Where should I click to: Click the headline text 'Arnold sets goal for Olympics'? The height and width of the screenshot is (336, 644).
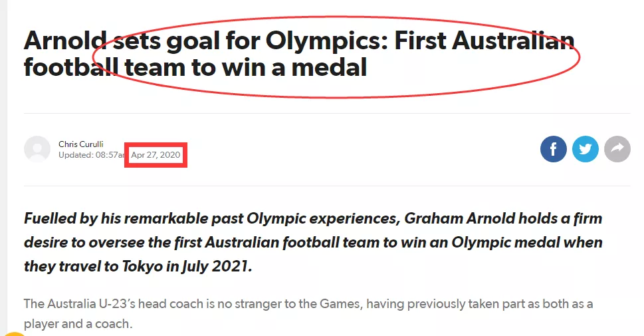pyautogui.click(x=205, y=41)
